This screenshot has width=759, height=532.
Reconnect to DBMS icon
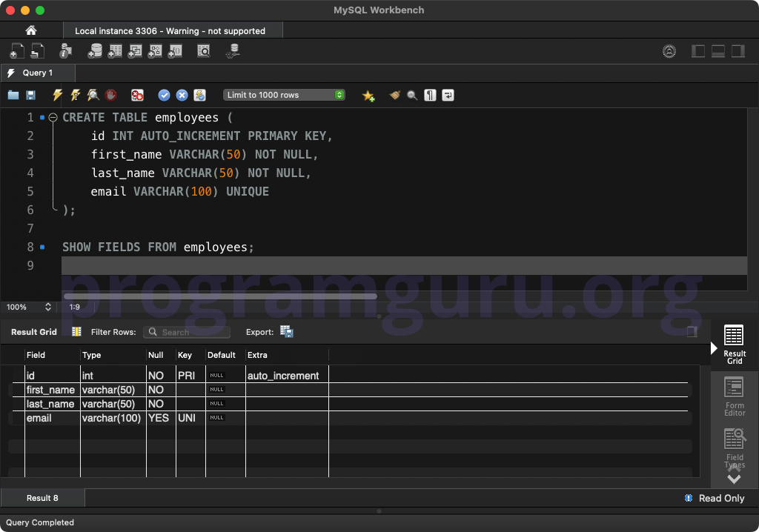(233, 51)
